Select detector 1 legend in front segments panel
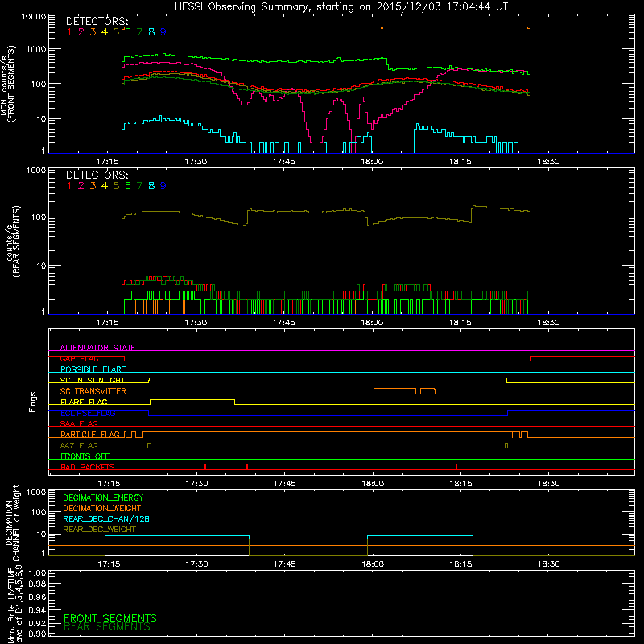 click(x=69, y=32)
